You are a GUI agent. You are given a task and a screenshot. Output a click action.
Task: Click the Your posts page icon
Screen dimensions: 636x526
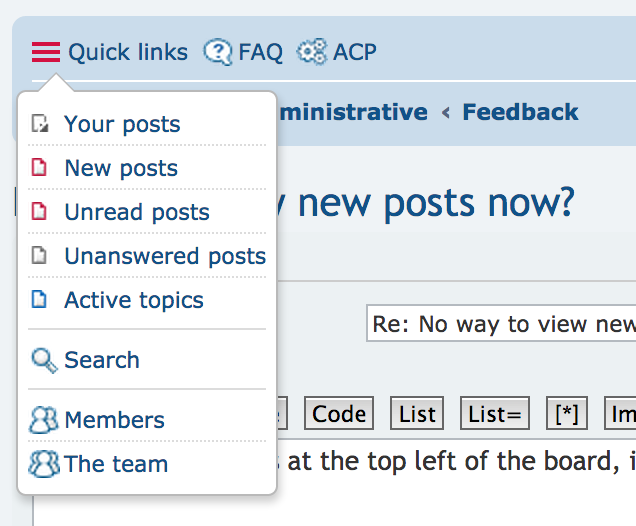(x=40, y=125)
